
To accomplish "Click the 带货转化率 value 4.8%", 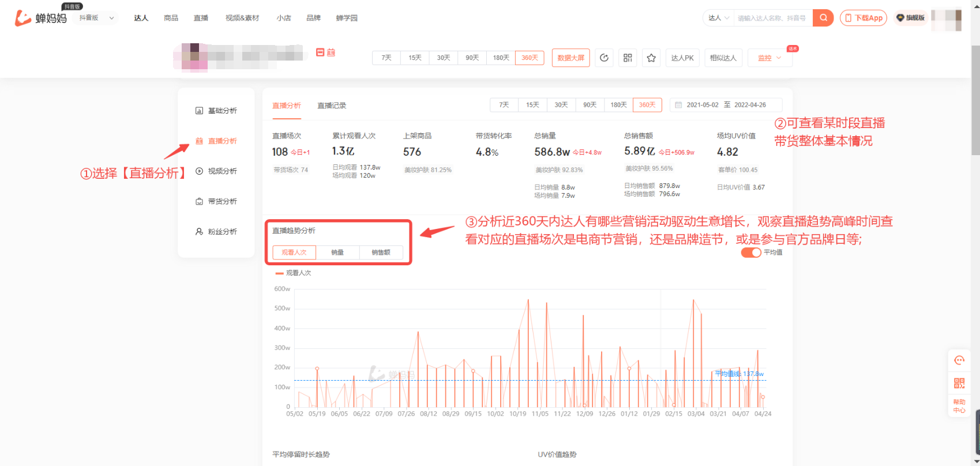I will click(487, 152).
